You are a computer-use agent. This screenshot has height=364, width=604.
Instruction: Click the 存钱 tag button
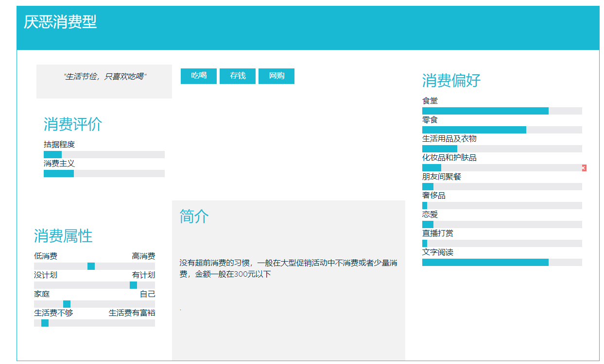coord(238,76)
